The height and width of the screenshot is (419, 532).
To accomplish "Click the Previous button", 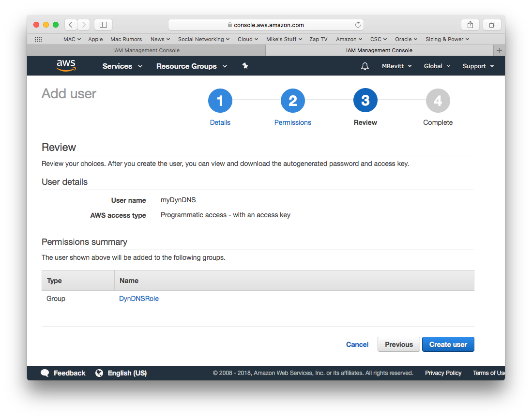I will pyautogui.click(x=399, y=344).
